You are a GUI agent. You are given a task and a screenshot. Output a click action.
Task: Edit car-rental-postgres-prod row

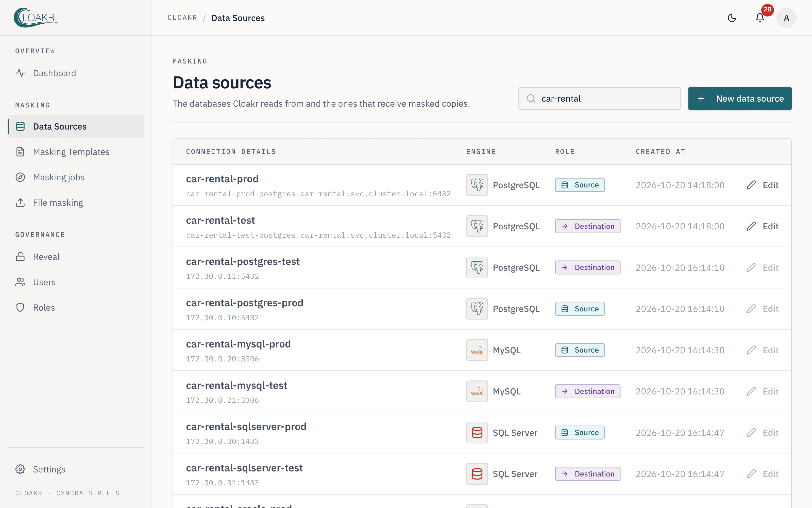[x=762, y=309]
